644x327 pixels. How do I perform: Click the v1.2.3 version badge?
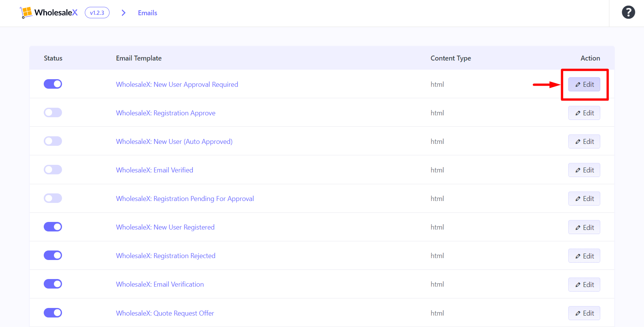(x=97, y=13)
